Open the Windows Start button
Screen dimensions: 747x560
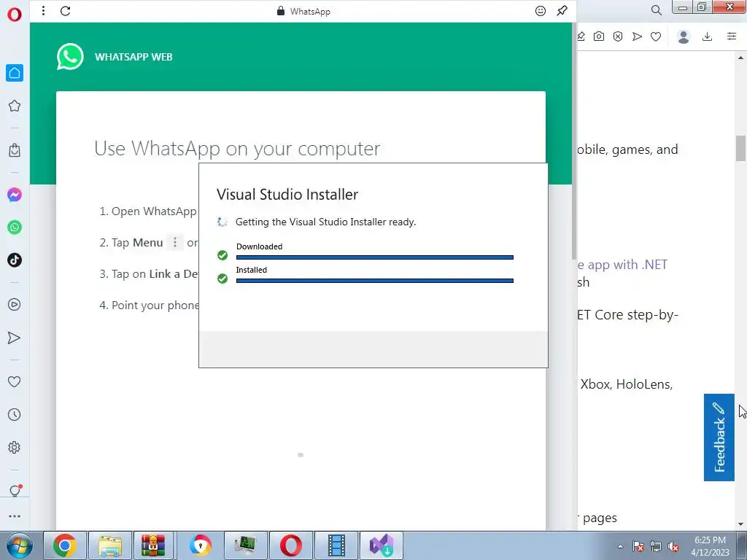pyautogui.click(x=20, y=545)
